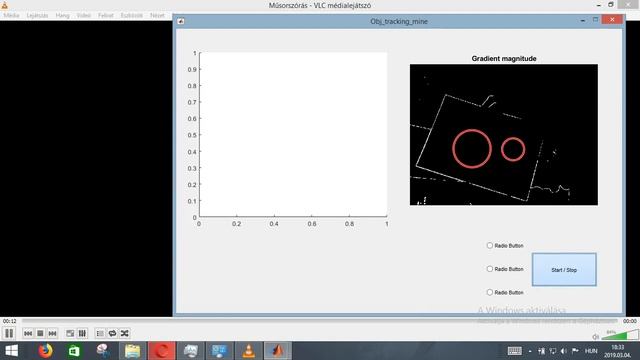Stop playback in VLC
The image size is (640, 360).
[x=40, y=333]
